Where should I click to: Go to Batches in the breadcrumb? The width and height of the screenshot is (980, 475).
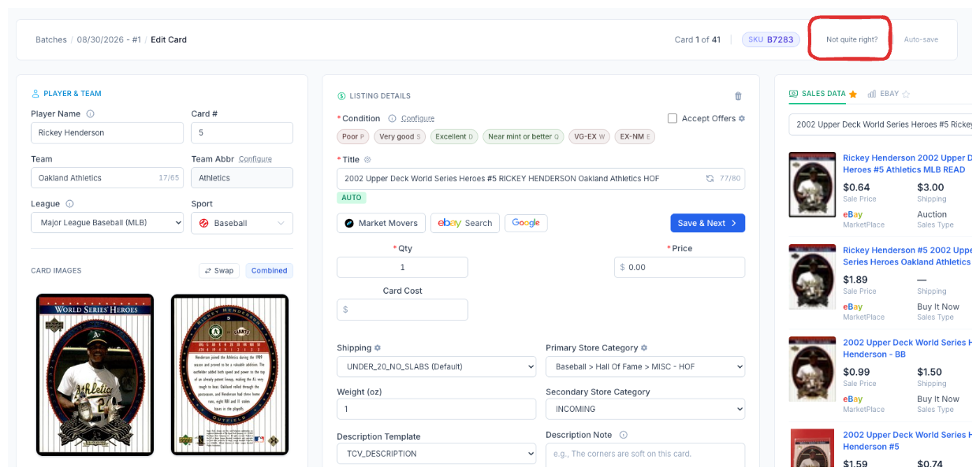tap(50, 39)
